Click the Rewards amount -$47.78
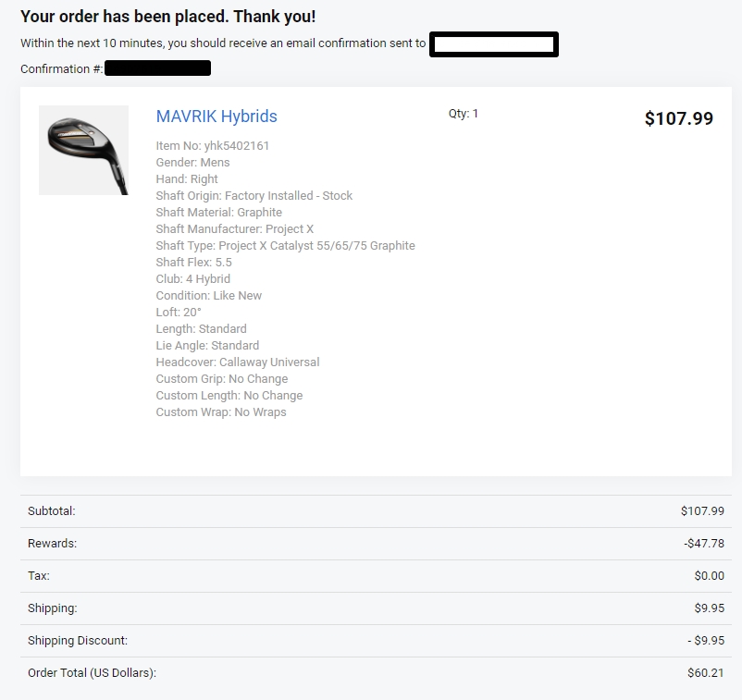 703,544
